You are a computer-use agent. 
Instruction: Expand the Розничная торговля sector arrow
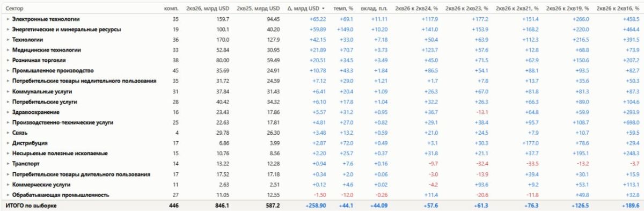point(8,60)
